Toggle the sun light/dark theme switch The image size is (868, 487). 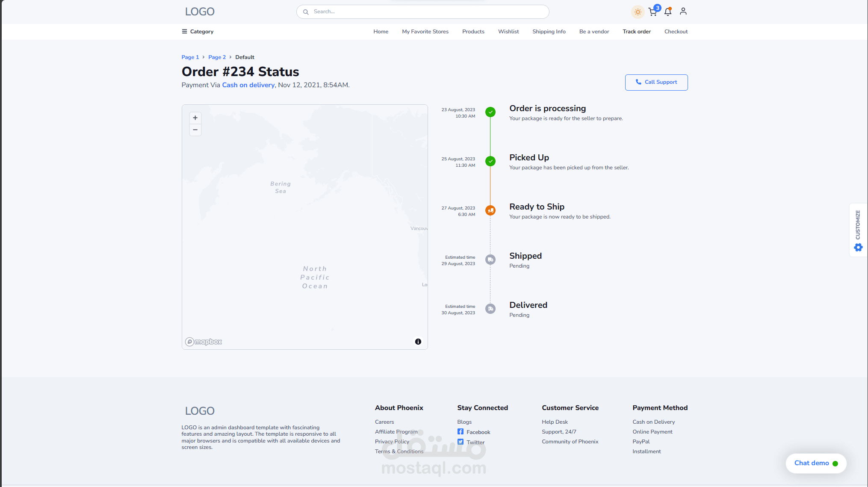(638, 12)
